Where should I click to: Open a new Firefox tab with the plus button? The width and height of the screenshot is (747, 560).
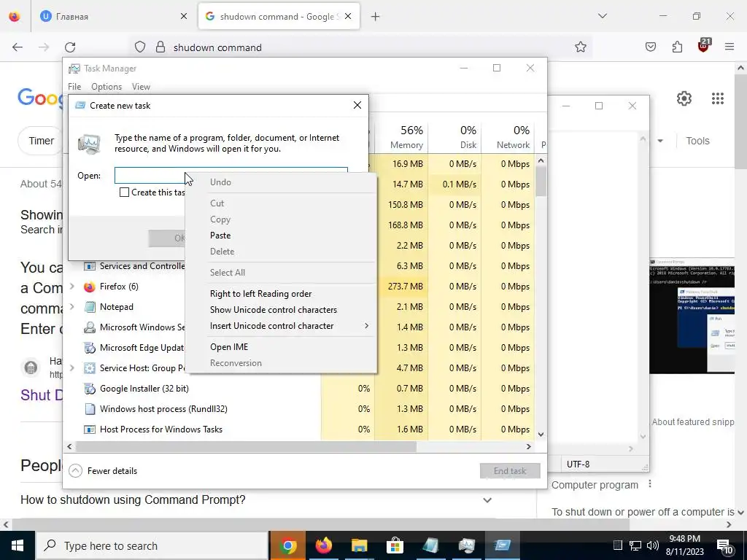(376, 17)
